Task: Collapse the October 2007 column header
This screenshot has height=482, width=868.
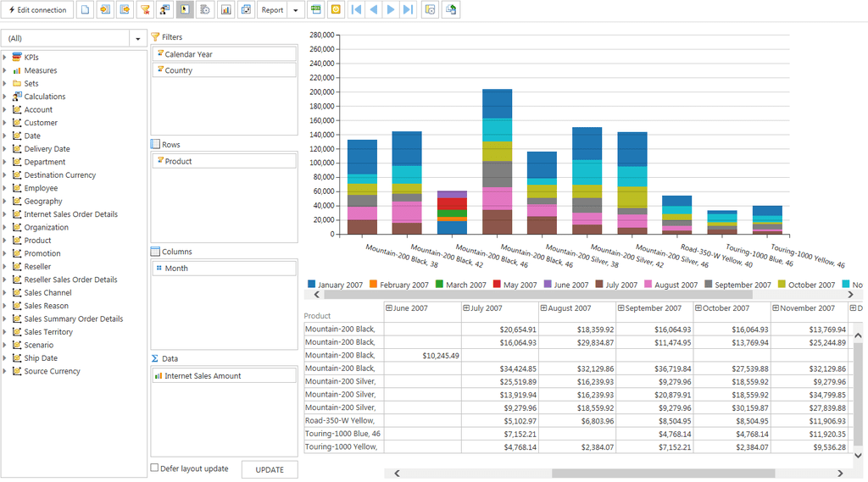Action: [x=698, y=307]
